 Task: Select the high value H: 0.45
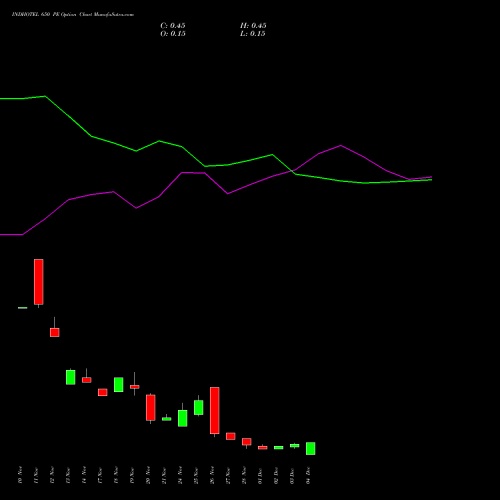click(253, 26)
